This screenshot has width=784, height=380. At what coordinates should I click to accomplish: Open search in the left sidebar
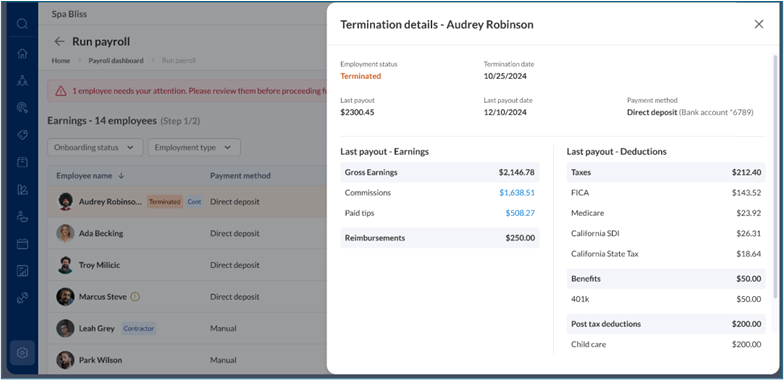22,24
